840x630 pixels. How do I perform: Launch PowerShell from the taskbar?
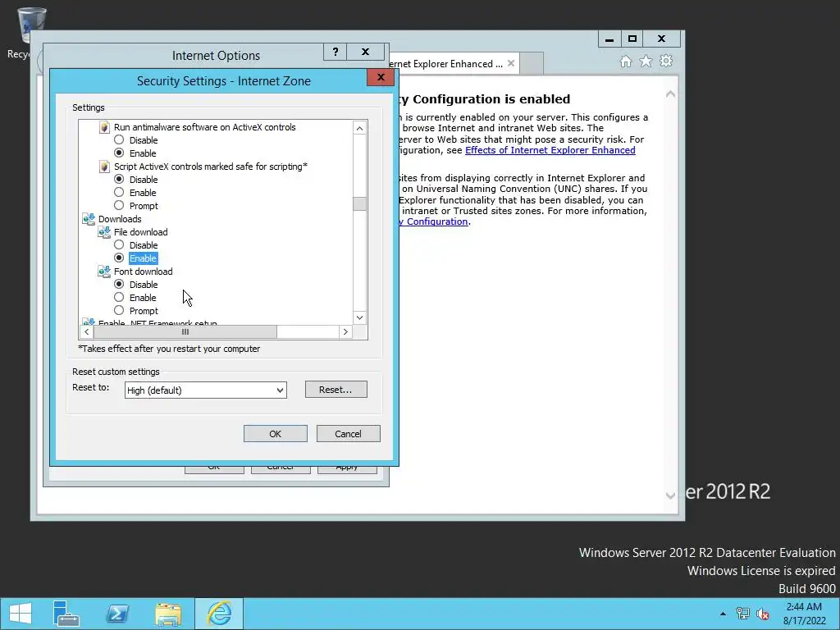[117, 614]
